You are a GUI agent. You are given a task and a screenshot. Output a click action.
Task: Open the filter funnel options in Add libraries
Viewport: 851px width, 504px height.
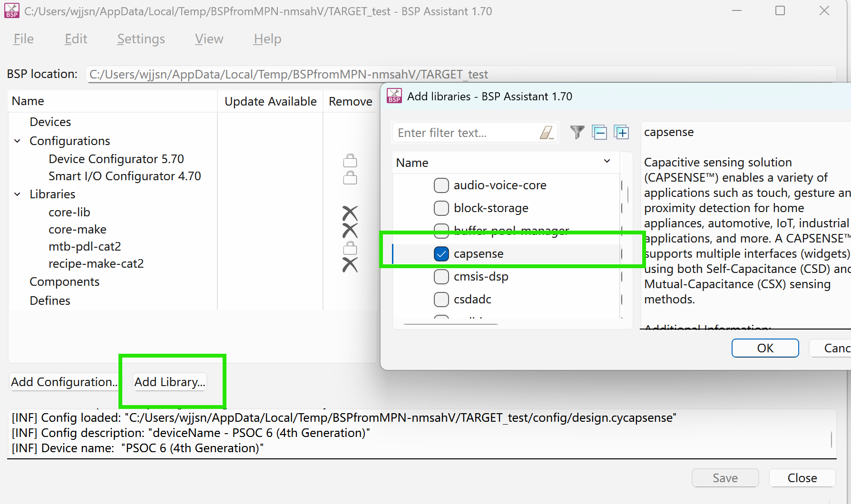click(577, 132)
